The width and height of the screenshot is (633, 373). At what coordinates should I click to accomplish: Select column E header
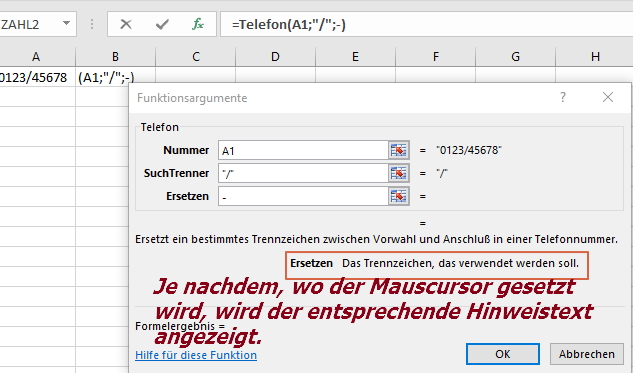pos(355,57)
